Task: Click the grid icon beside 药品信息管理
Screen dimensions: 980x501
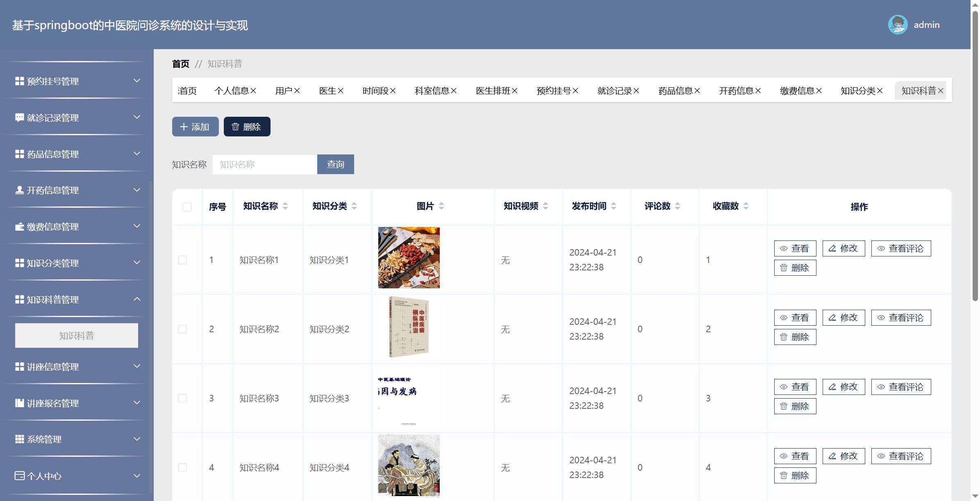Action: coord(19,154)
